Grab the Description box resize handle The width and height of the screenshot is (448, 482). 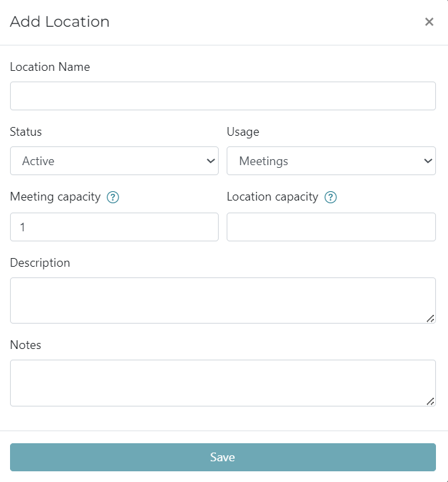(430, 319)
